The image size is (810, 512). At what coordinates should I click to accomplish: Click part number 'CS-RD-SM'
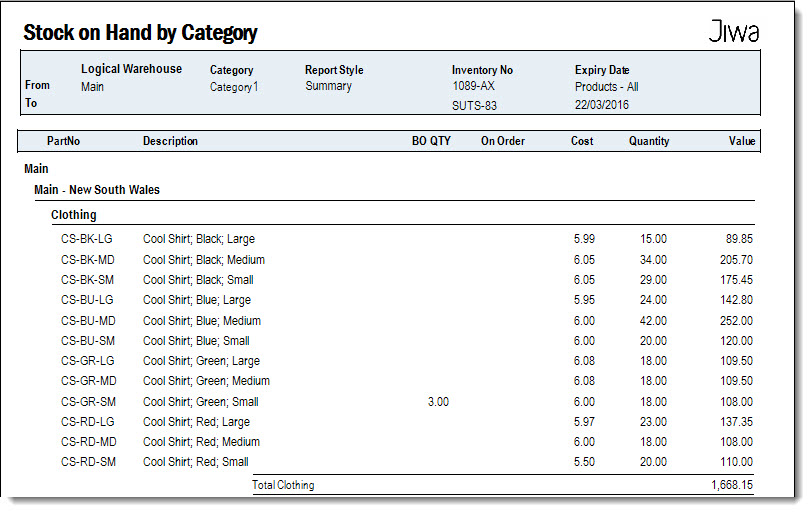pos(88,462)
